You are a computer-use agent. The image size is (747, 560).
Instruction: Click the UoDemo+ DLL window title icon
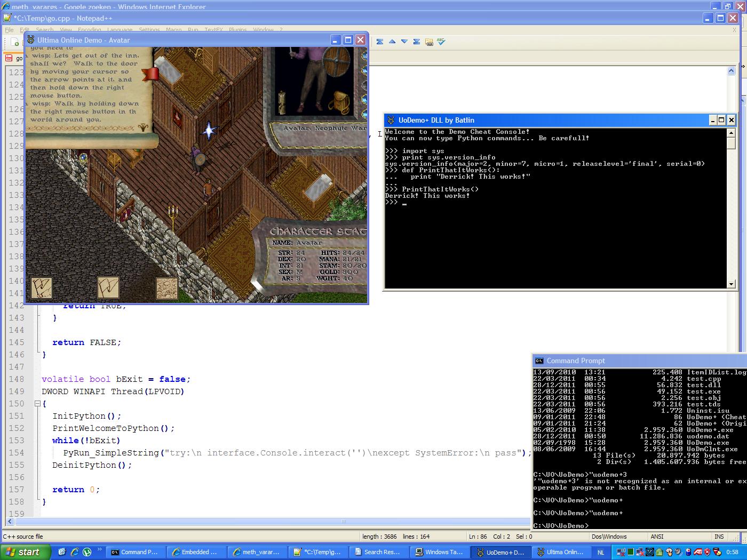click(x=391, y=120)
